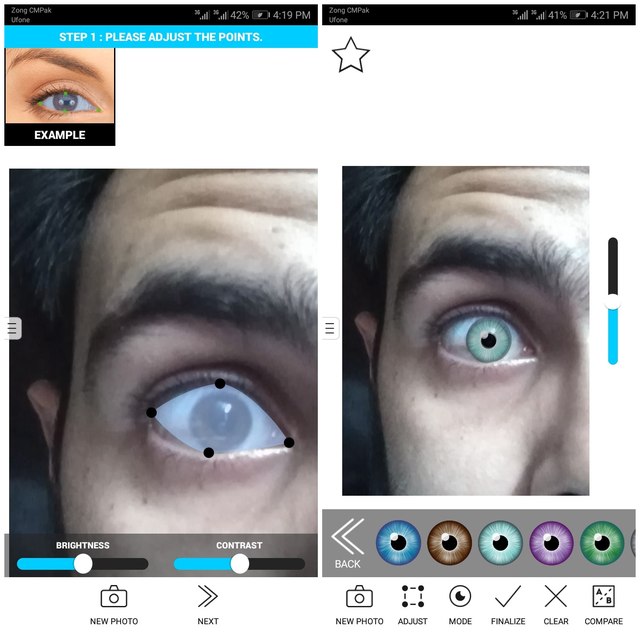Open side drawer handle on right screen

(330, 328)
